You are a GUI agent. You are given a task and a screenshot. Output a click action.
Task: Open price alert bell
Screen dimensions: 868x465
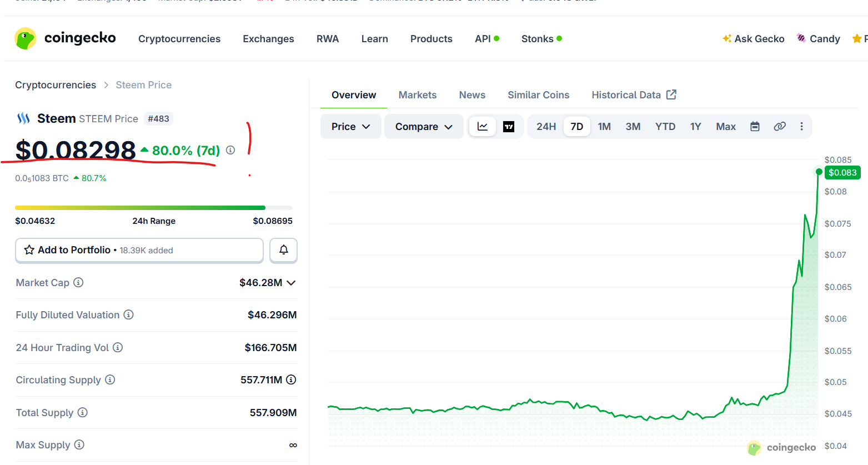pyautogui.click(x=283, y=250)
